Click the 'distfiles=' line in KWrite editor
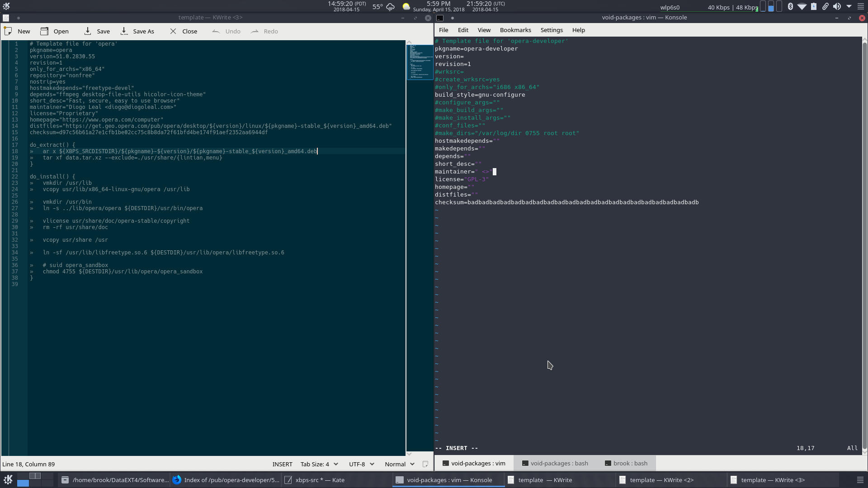 [x=211, y=126]
